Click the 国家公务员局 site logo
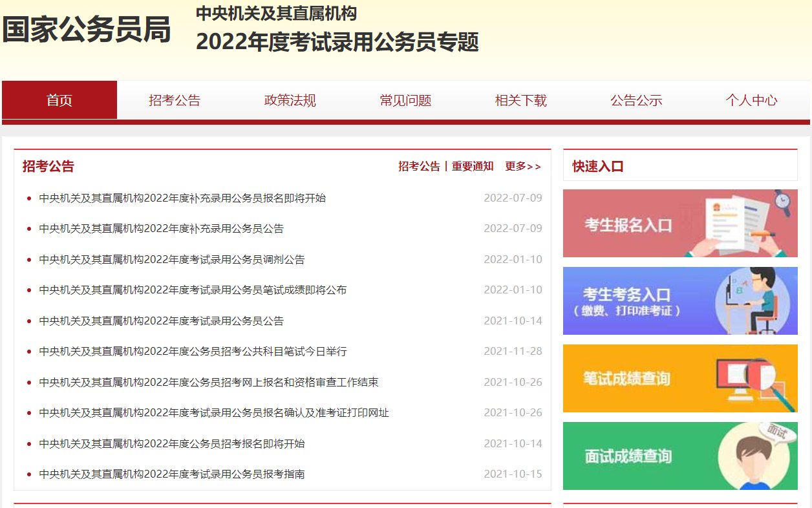The image size is (812, 508). tap(87, 30)
